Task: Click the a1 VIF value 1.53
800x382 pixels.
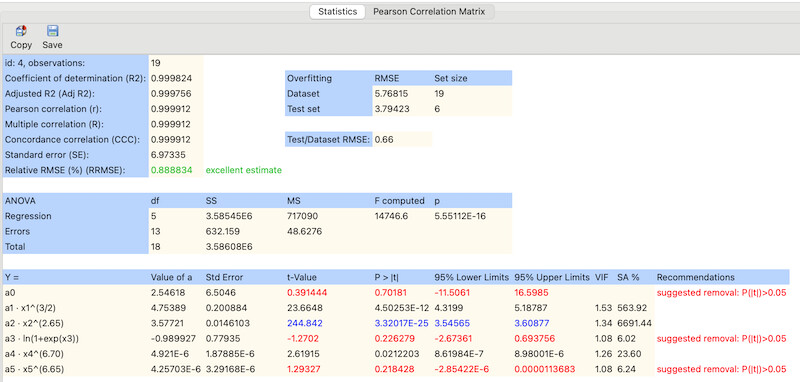Action: [x=602, y=308]
